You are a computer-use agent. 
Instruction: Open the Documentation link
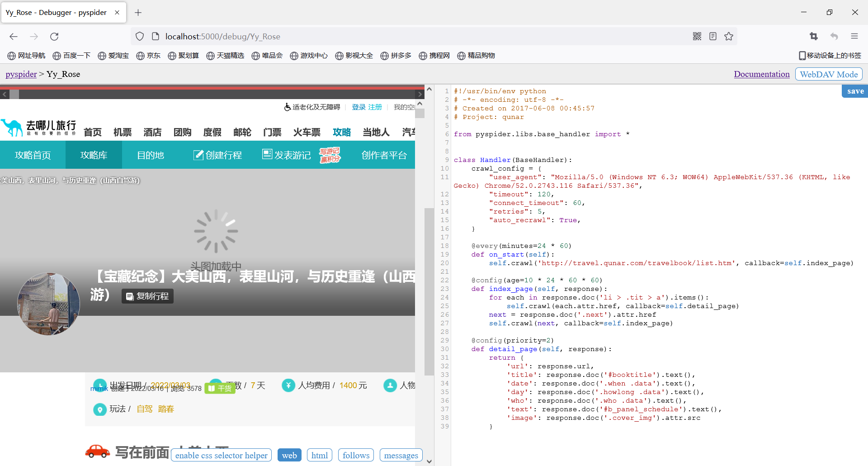pyautogui.click(x=761, y=74)
